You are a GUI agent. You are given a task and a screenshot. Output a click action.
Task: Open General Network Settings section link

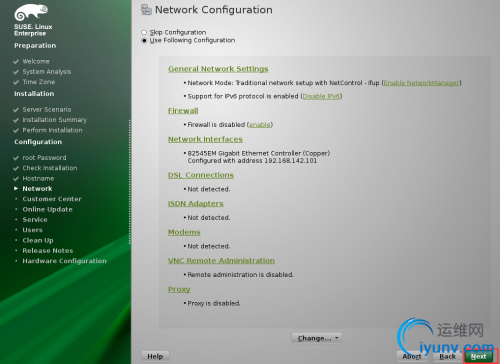(218, 69)
